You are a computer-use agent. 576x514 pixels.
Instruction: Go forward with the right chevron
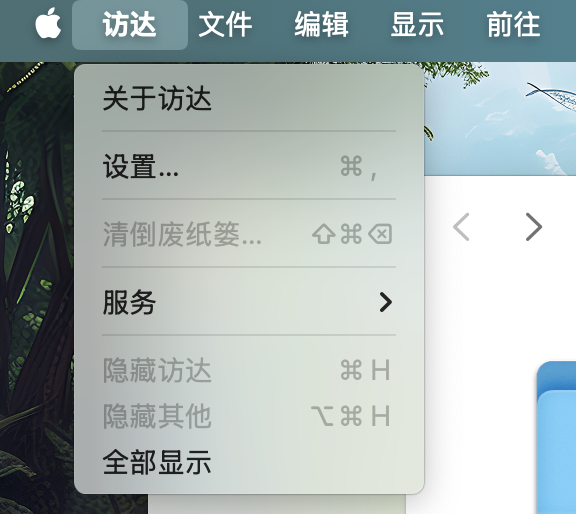534,227
